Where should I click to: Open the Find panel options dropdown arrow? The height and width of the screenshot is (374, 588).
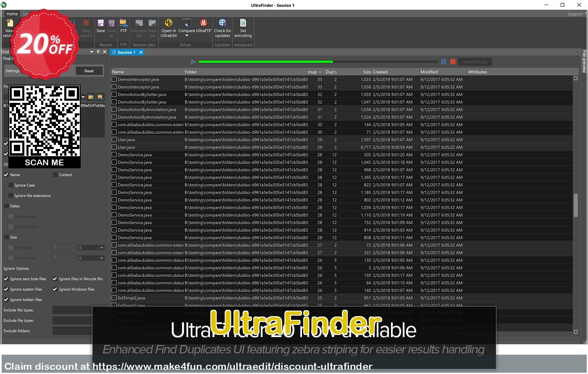pos(92,52)
